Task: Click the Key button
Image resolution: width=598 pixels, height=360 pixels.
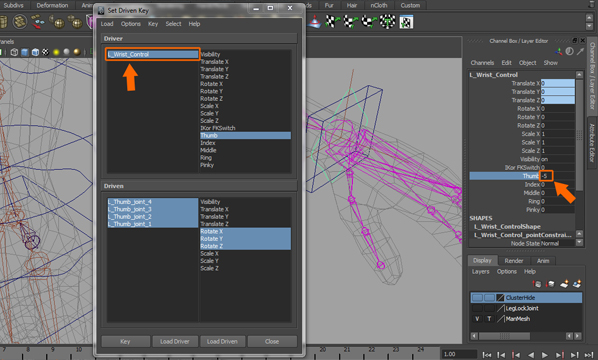Action: coord(125,341)
